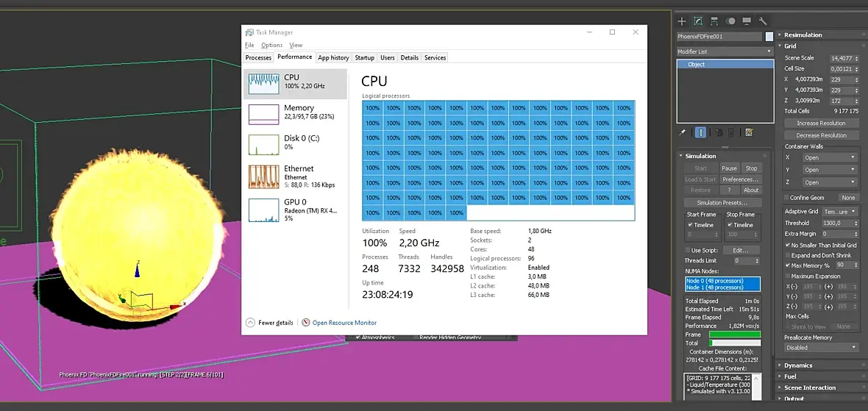868x411 pixels.
Task: Switch to Details tab in Task Manager
Action: click(x=410, y=57)
